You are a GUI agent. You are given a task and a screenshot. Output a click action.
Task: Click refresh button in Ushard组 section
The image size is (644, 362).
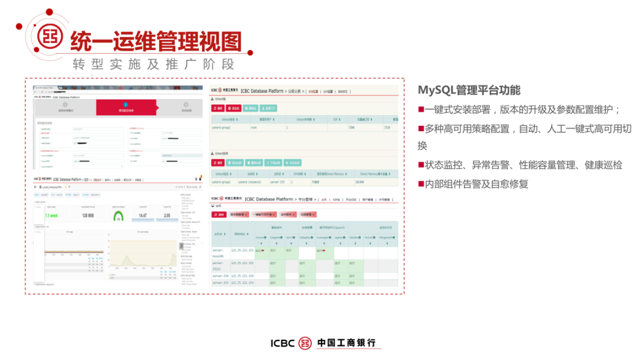click(218, 108)
